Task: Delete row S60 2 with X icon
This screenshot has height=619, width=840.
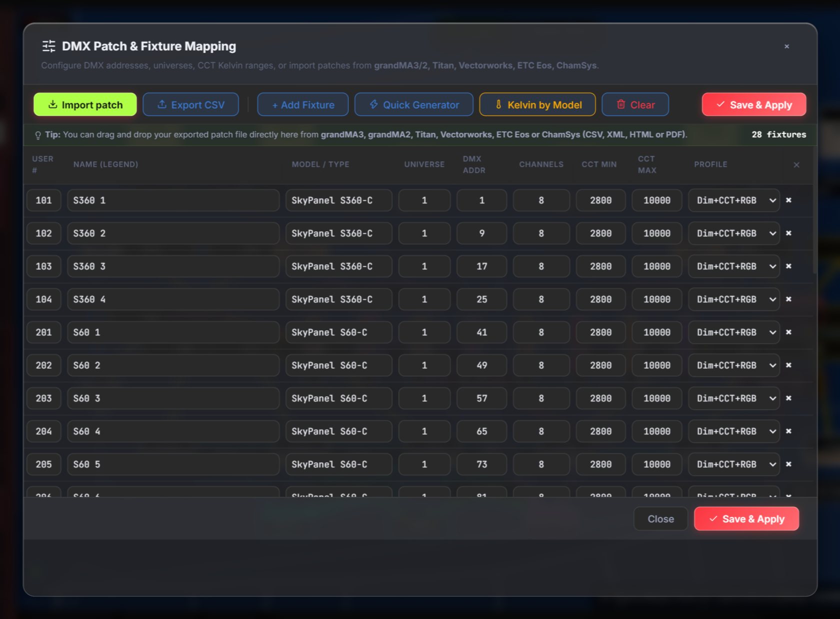Action: click(x=788, y=365)
